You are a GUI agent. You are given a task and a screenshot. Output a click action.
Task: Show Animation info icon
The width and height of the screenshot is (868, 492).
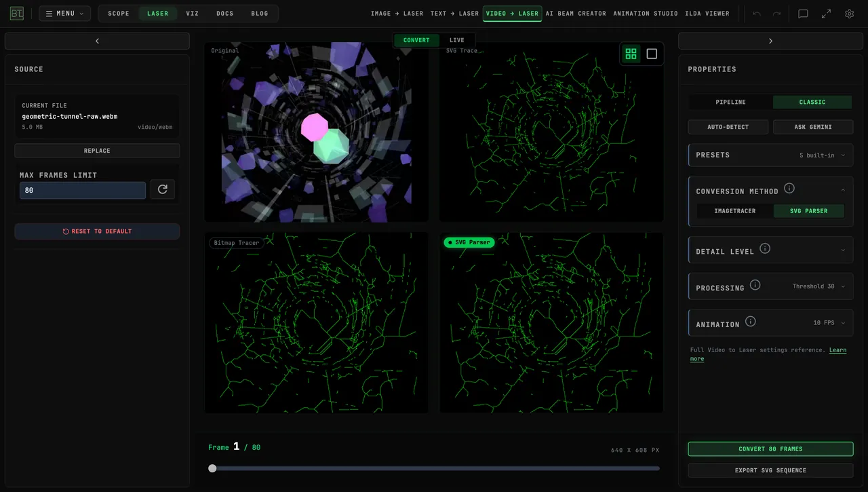click(x=750, y=322)
